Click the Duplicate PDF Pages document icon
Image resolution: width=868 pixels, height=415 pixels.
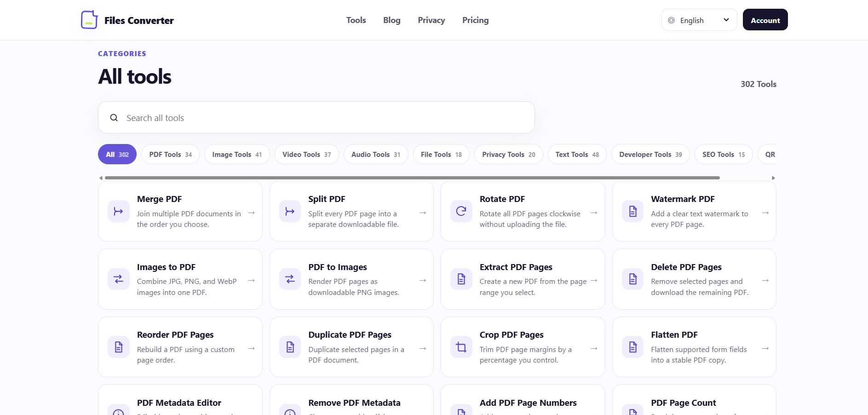pos(290,347)
